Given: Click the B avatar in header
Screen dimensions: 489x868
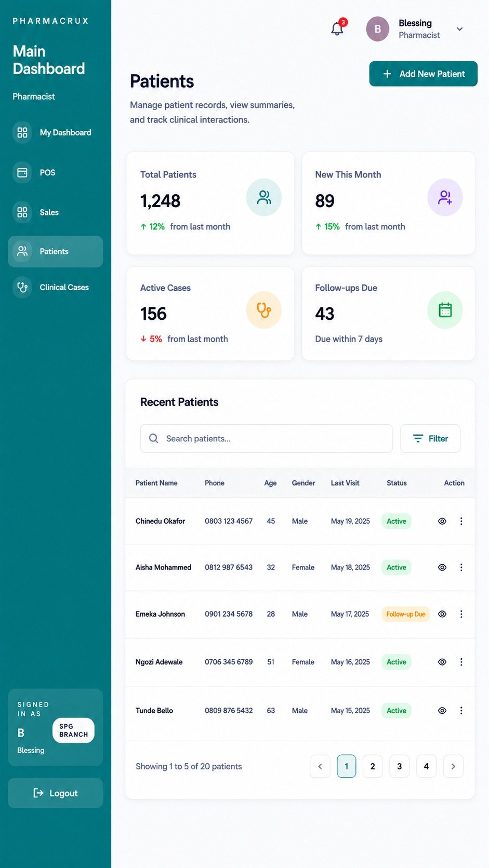Looking at the screenshot, I should pos(378,29).
